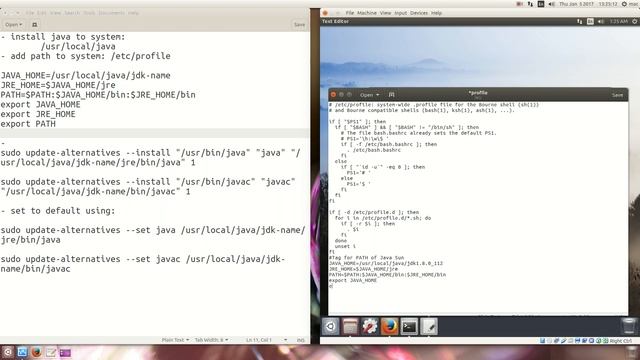Screen dimensions: 640x360
Task: Click the guest VM clock showing 1:25 AM
Action: 618,21
